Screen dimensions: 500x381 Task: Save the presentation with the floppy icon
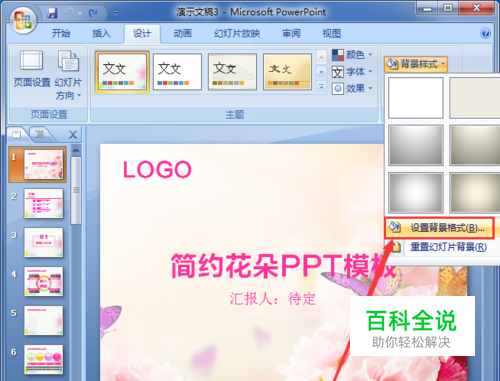point(52,13)
